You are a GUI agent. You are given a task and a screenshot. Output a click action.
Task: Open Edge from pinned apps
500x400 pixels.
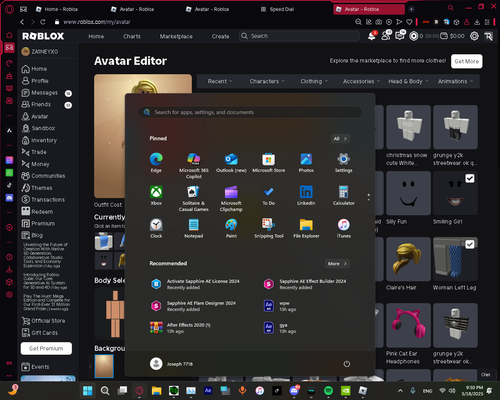coord(156,163)
